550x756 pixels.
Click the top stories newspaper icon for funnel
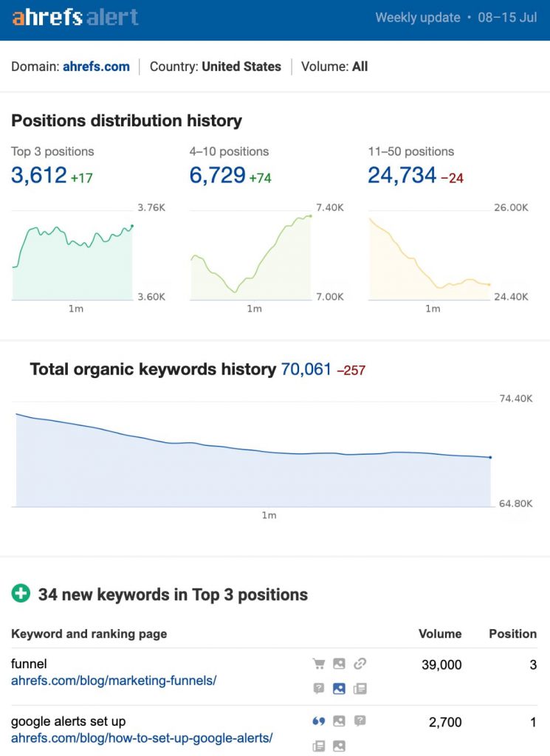360,689
